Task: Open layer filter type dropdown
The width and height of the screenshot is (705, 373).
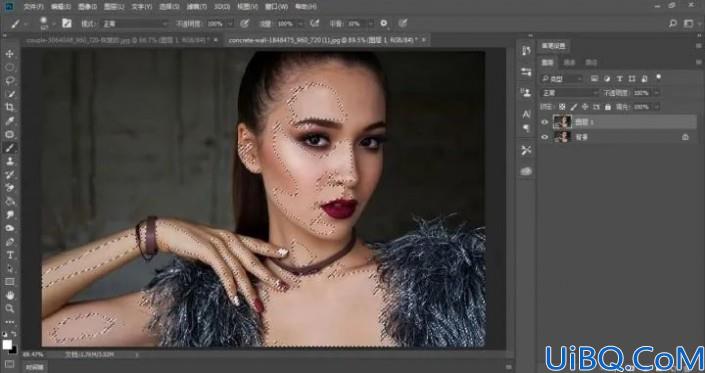Action: 562,79
